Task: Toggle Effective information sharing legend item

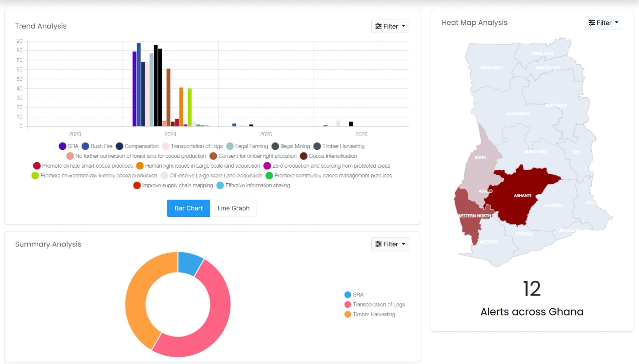Action: [x=253, y=185]
